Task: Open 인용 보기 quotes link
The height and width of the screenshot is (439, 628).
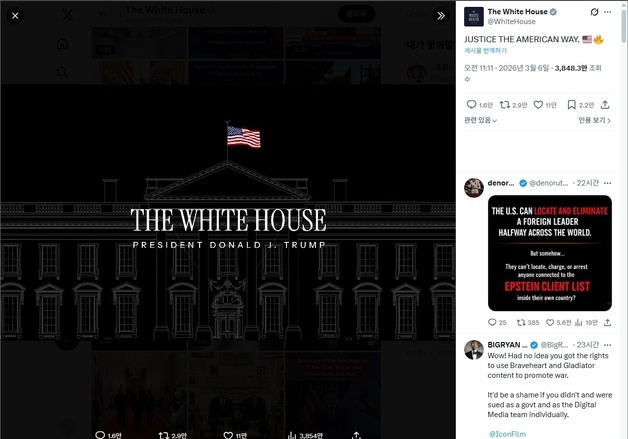Action: [x=594, y=120]
